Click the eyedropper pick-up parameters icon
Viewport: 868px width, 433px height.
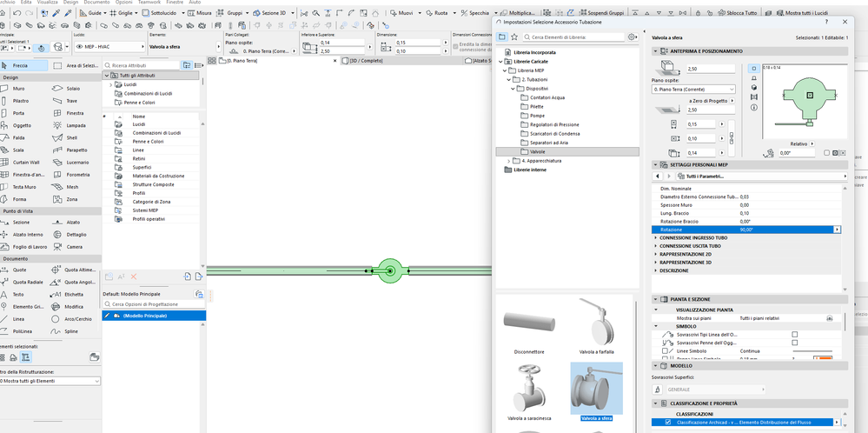click(x=55, y=12)
